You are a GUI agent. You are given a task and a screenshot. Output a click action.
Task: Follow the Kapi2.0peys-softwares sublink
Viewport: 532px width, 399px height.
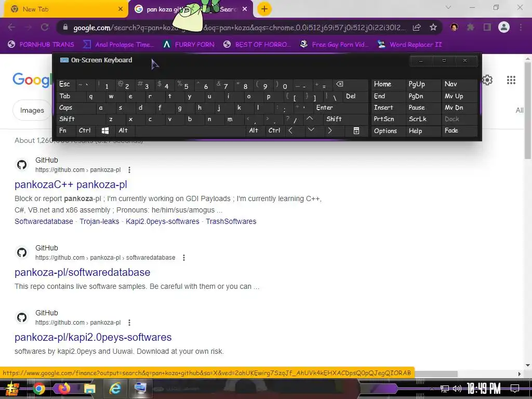[163, 221]
